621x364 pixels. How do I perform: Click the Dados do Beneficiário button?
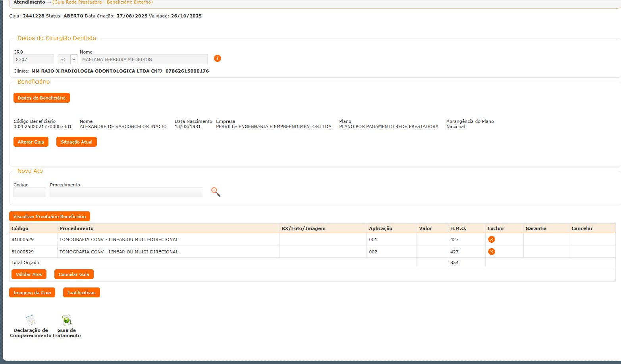(42, 98)
